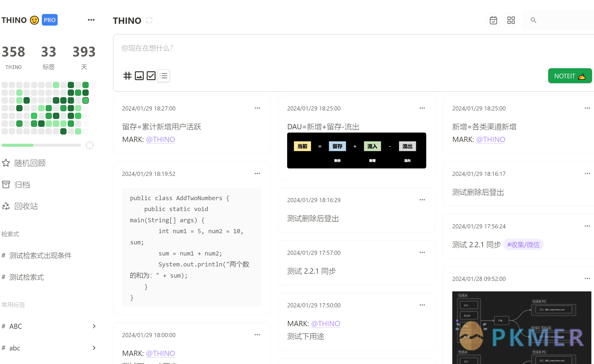Click the text 测试下用途
The image size is (594, 364).
click(306, 336)
